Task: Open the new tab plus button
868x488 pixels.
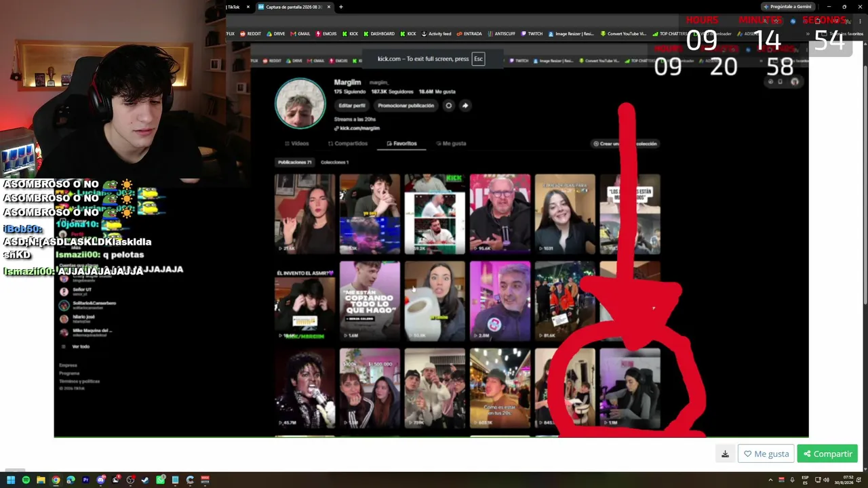Action: pos(341,7)
